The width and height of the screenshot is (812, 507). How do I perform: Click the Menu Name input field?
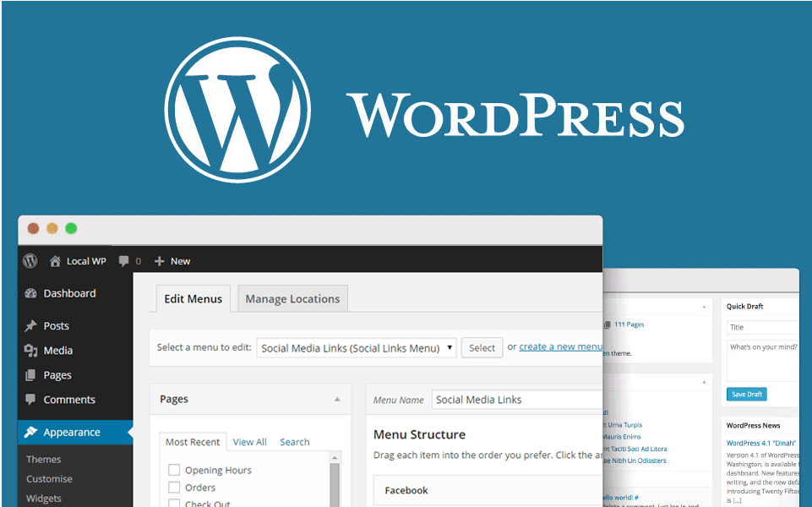[x=517, y=400]
